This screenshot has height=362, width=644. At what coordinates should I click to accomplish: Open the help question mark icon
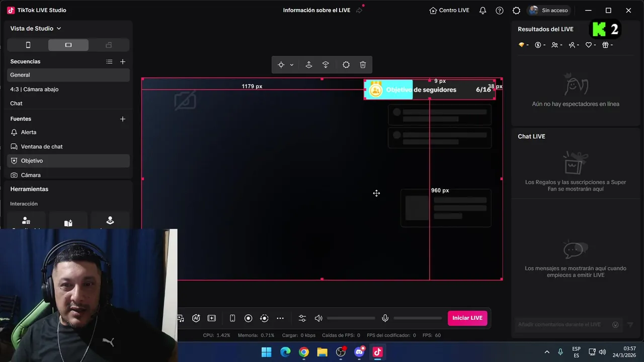click(500, 10)
